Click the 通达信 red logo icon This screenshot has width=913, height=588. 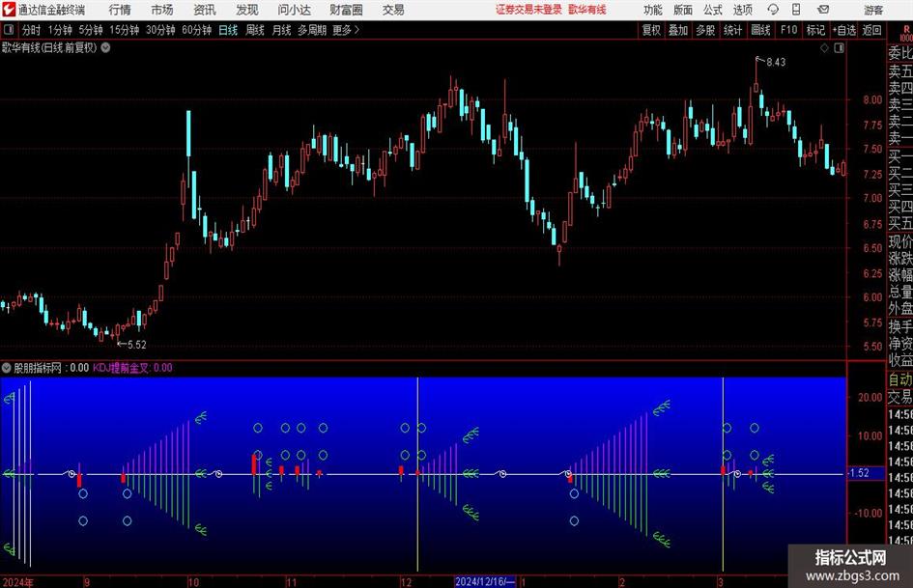(9, 10)
